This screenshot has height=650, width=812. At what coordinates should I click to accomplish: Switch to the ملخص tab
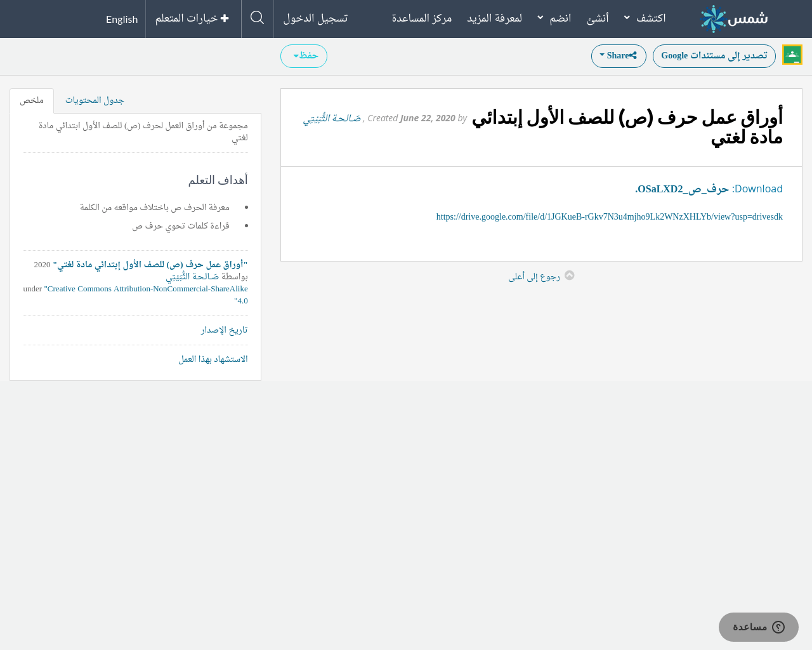[32, 100]
